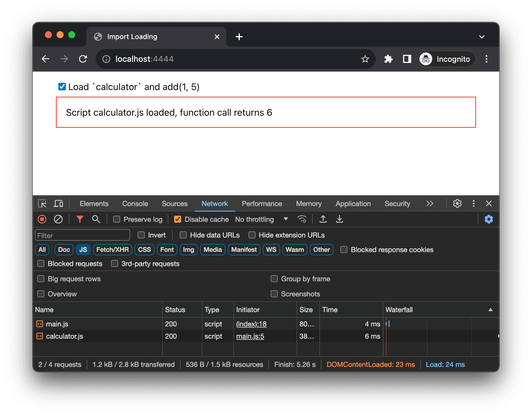
Task: Check the Group by frame option
Action: pyautogui.click(x=274, y=279)
